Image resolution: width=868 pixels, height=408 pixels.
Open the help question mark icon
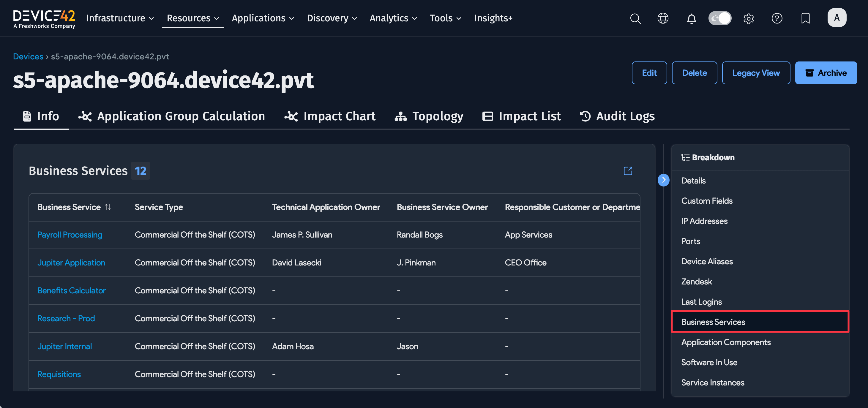(x=777, y=18)
